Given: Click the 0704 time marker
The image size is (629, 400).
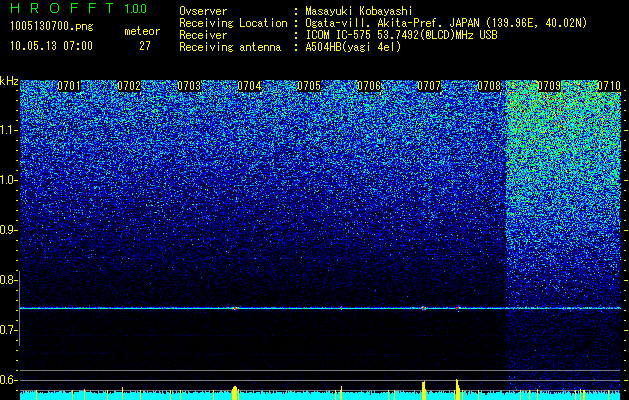Looking at the screenshot, I should (x=249, y=86).
